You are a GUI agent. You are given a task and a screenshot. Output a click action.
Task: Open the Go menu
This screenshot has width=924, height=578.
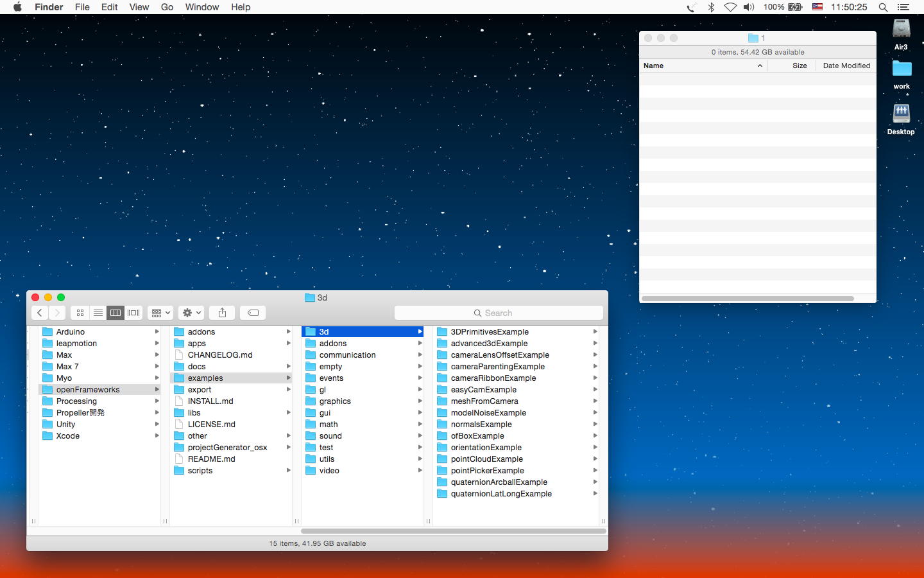(x=167, y=7)
